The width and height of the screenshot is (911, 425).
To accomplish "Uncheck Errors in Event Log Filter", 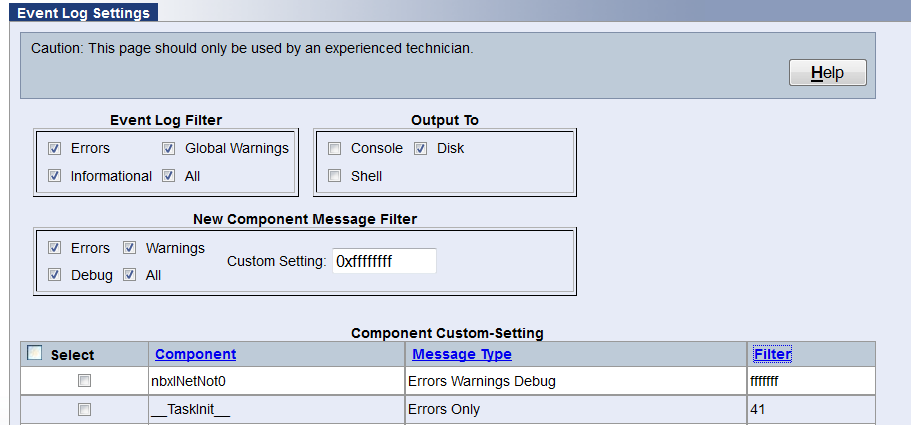I will (x=55, y=149).
